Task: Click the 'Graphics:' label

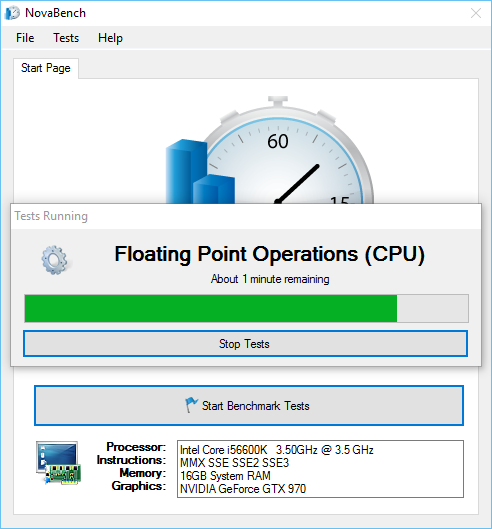Action: coord(139,486)
